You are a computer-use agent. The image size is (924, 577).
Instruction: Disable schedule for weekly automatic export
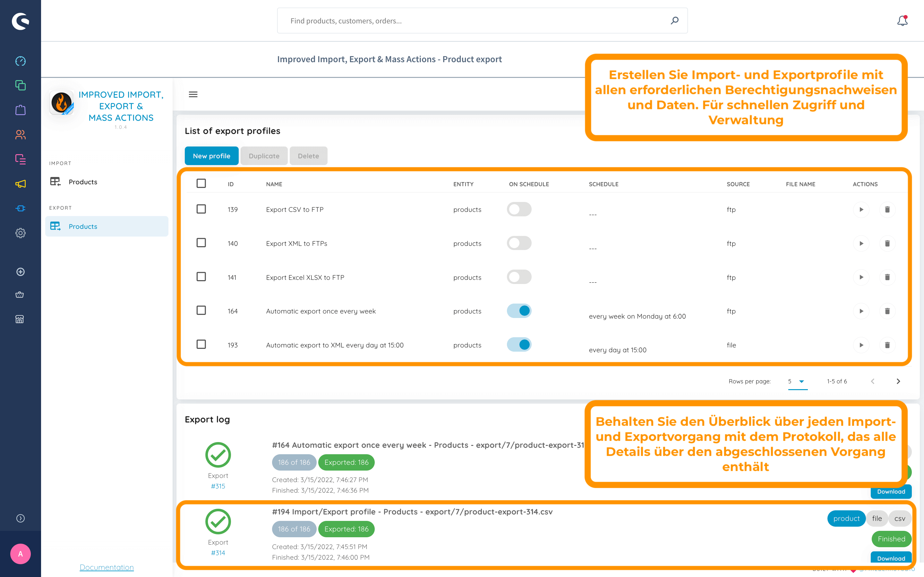point(519,311)
